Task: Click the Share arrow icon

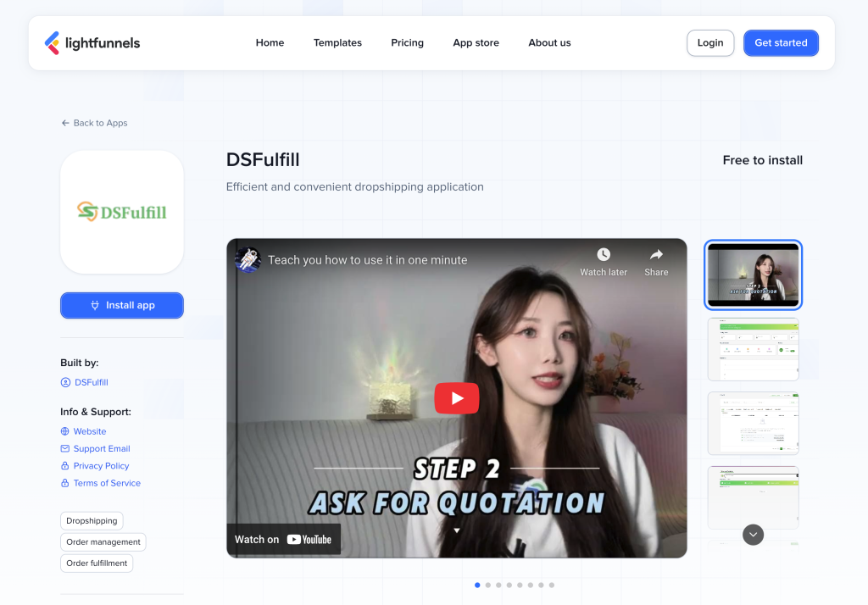Action: (x=656, y=255)
